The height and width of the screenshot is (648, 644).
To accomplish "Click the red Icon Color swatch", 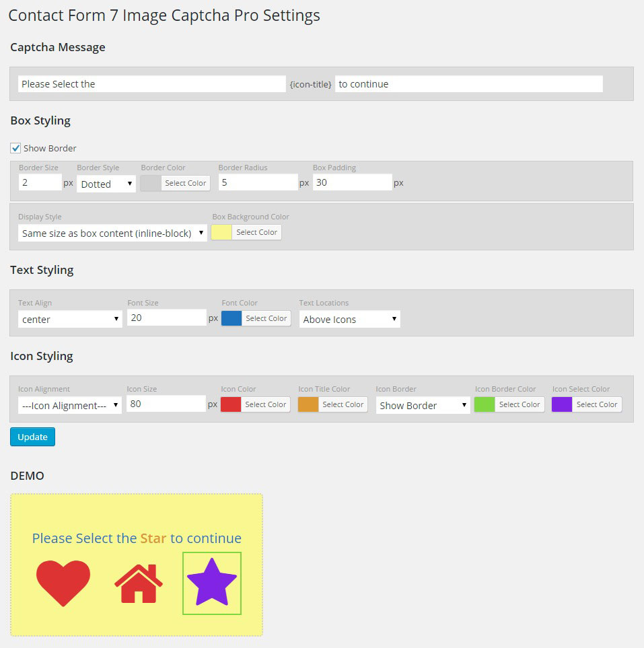I will pyautogui.click(x=231, y=404).
